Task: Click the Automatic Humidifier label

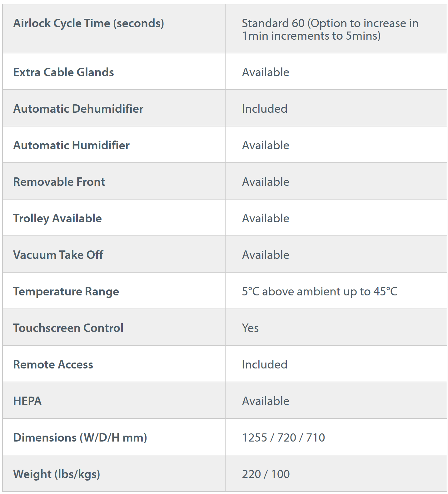Action: coord(71,145)
